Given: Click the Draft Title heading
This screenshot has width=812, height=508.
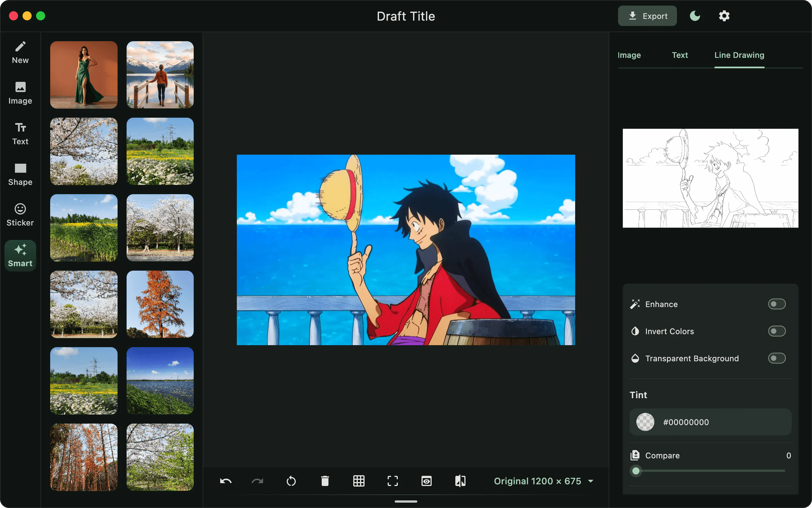Looking at the screenshot, I should pyautogui.click(x=406, y=16).
